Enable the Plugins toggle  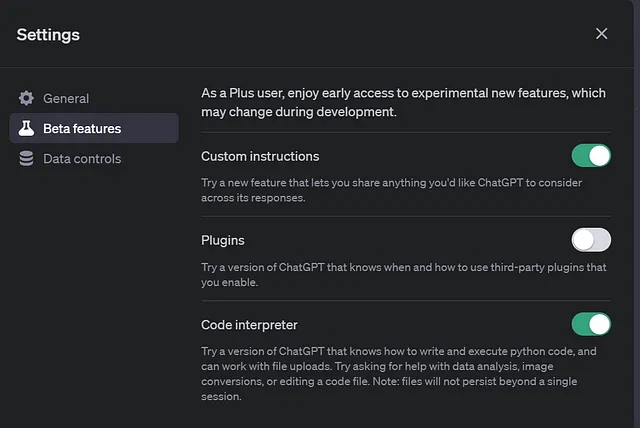[591, 240]
